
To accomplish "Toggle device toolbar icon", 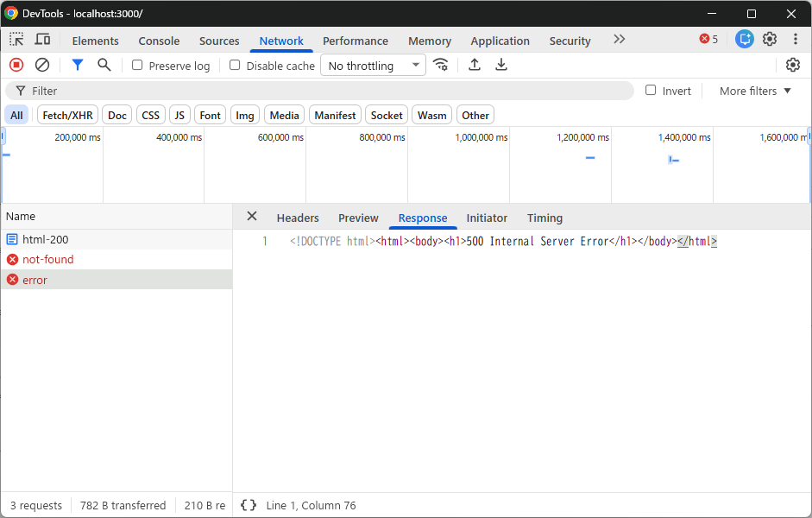I will pos(42,40).
